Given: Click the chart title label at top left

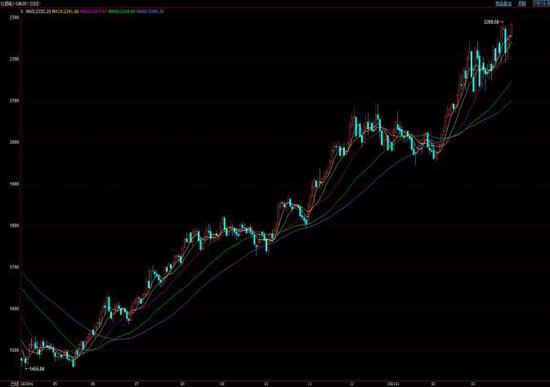Looking at the screenshot, I should (x=20, y=4).
